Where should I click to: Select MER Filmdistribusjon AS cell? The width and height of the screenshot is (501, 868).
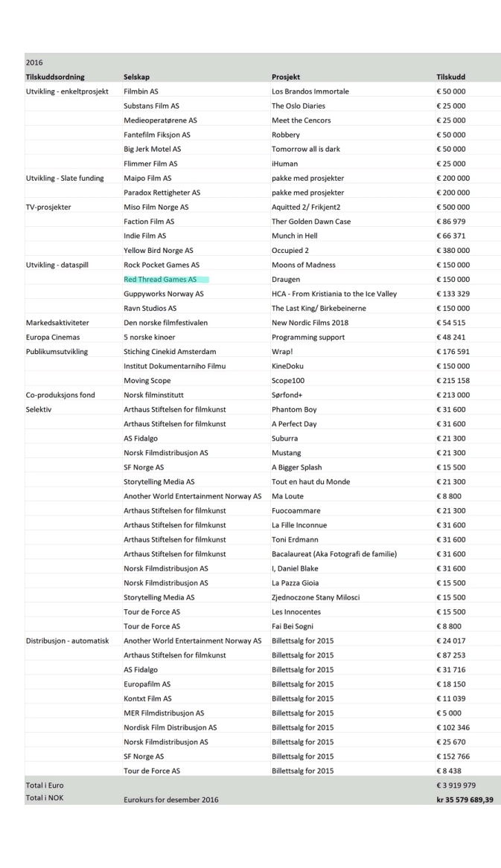click(164, 713)
